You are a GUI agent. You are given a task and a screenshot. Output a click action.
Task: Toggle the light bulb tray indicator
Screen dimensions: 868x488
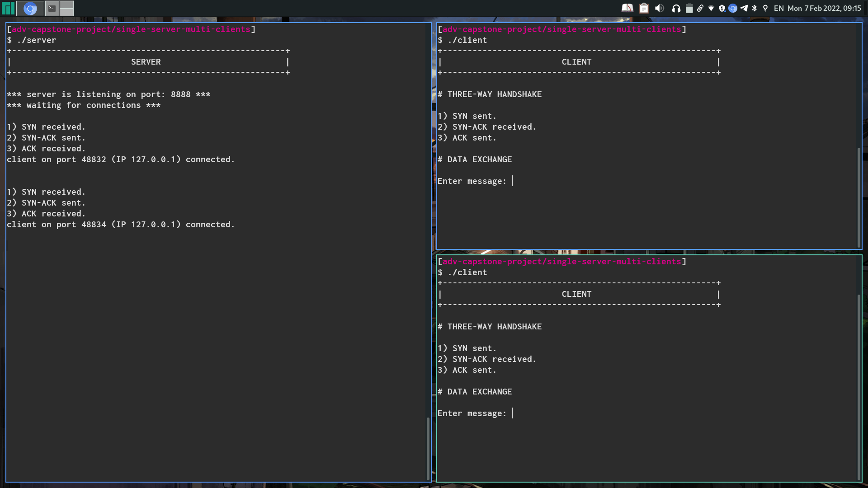coord(765,8)
